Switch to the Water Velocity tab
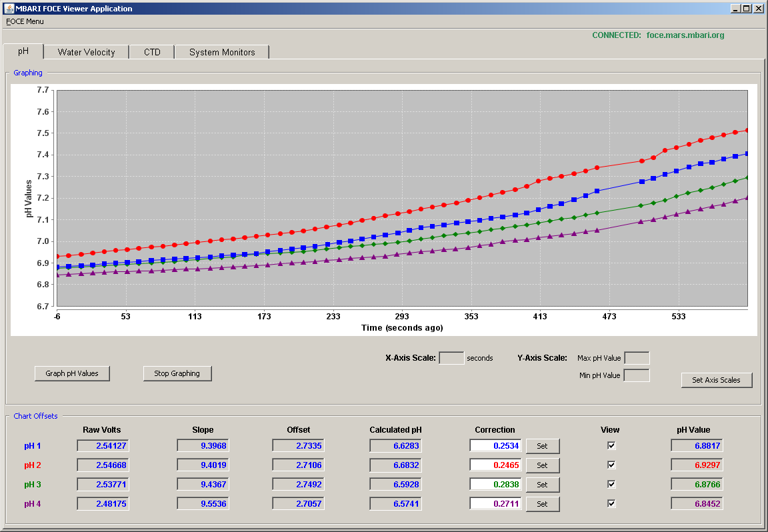Screen dimensions: 768x532 click(x=86, y=53)
